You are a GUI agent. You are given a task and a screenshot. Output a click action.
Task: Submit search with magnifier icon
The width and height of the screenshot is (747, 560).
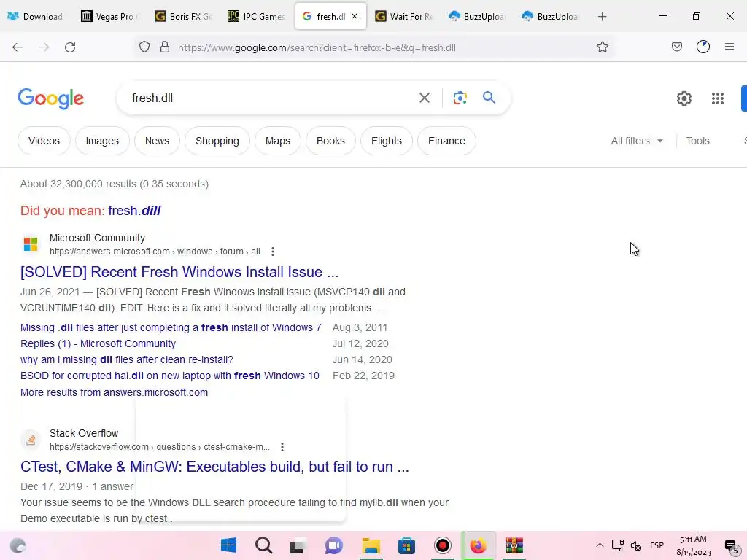click(x=489, y=98)
